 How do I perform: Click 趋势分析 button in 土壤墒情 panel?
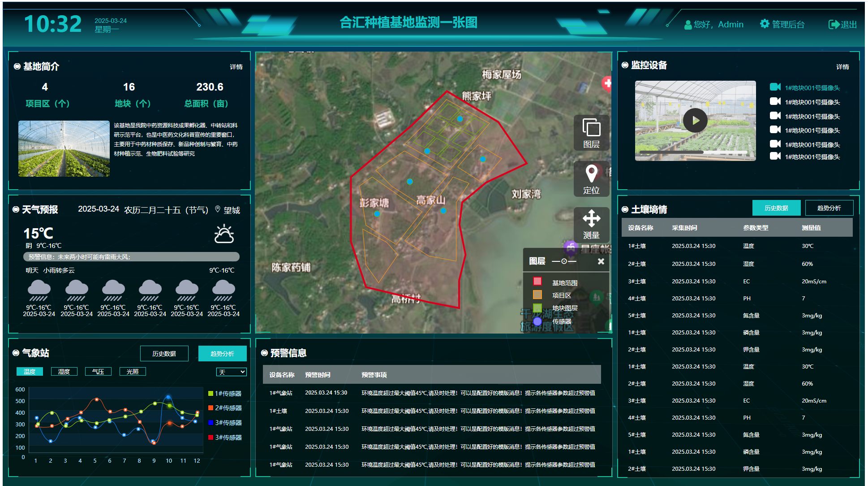tap(829, 208)
